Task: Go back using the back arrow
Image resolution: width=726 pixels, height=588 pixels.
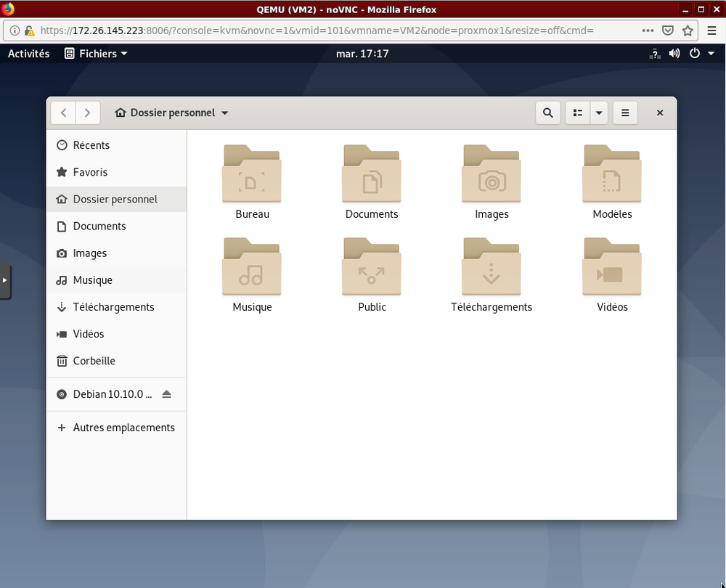Action: [x=64, y=113]
